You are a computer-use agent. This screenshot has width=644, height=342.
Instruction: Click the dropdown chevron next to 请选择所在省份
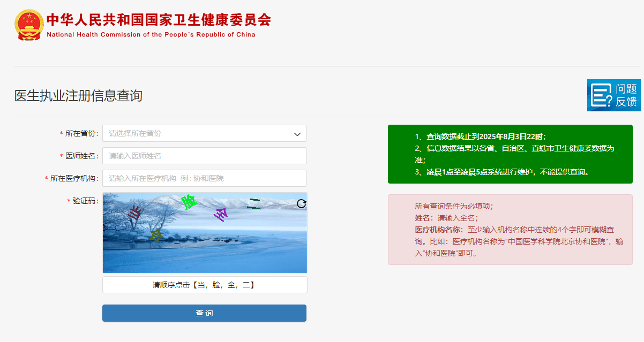(297, 133)
